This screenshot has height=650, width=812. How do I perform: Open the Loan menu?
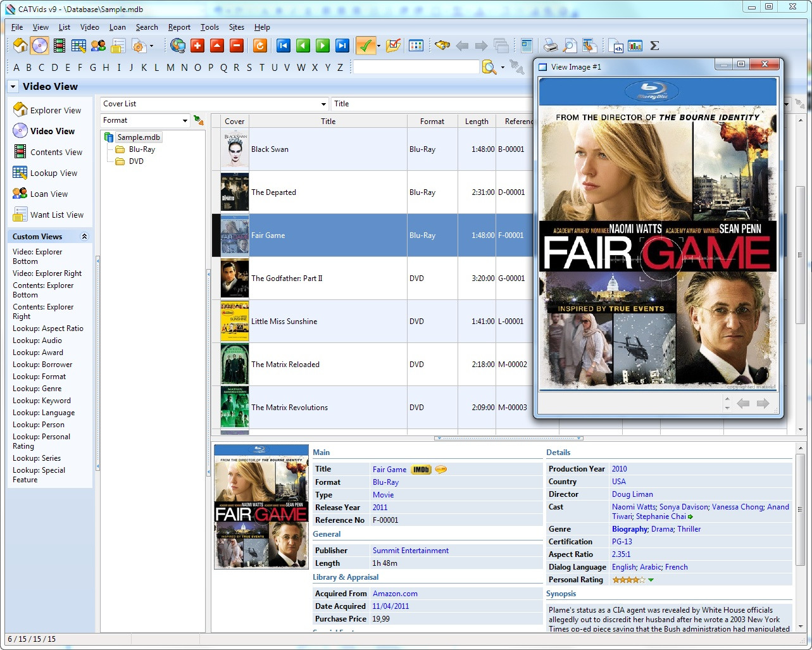(x=117, y=27)
